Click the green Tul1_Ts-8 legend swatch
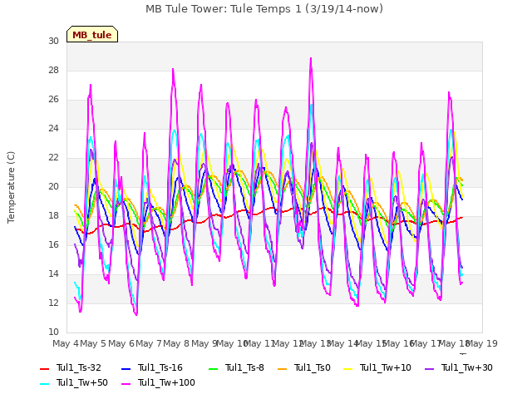This screenshot has height=399, width=532. point(213,369)
